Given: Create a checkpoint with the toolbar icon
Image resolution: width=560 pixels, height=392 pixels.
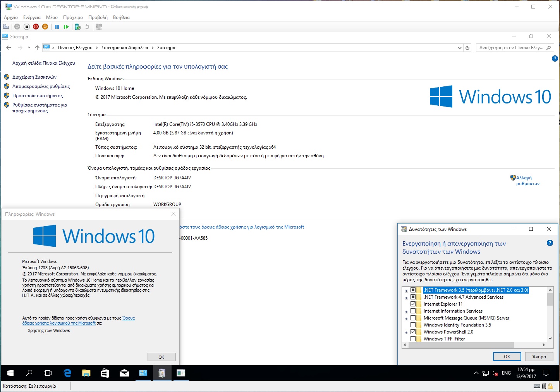Looking at the screenshot, I should [77, 27].
